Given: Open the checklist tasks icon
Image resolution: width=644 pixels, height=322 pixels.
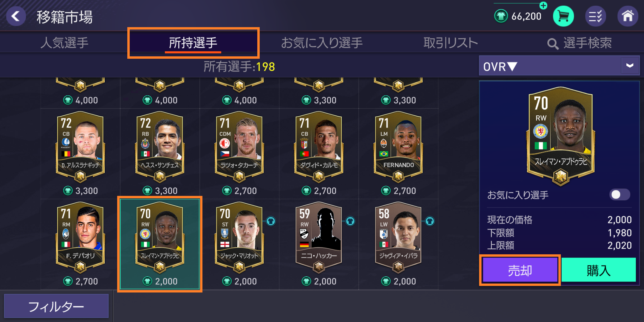Looking at the screenshot, I should click(x=595, y=16).
